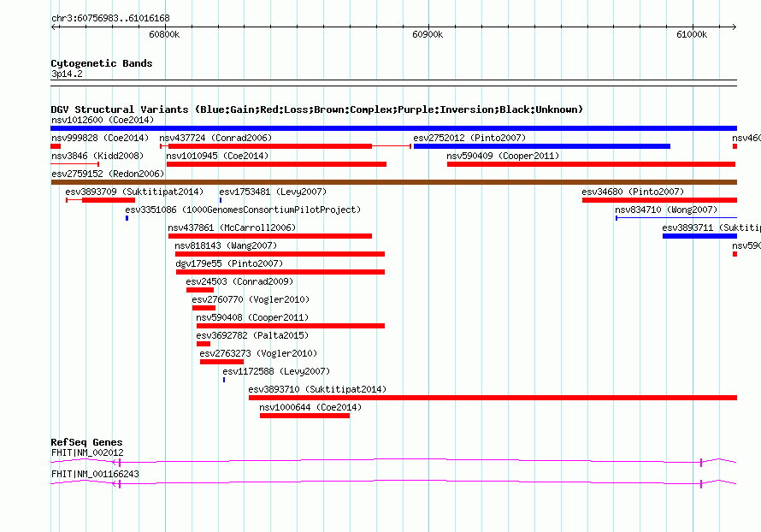Select the nsv999828 (Coe2014) label
The image size is (761, 532).
100,138
